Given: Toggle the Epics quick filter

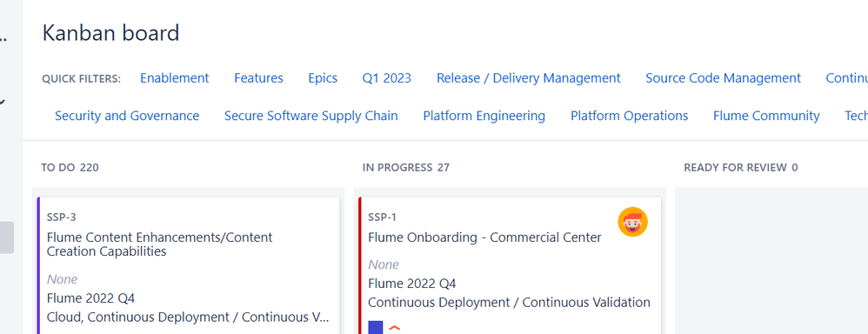Looking at the screenshot, I should click(x=323, y=78).
